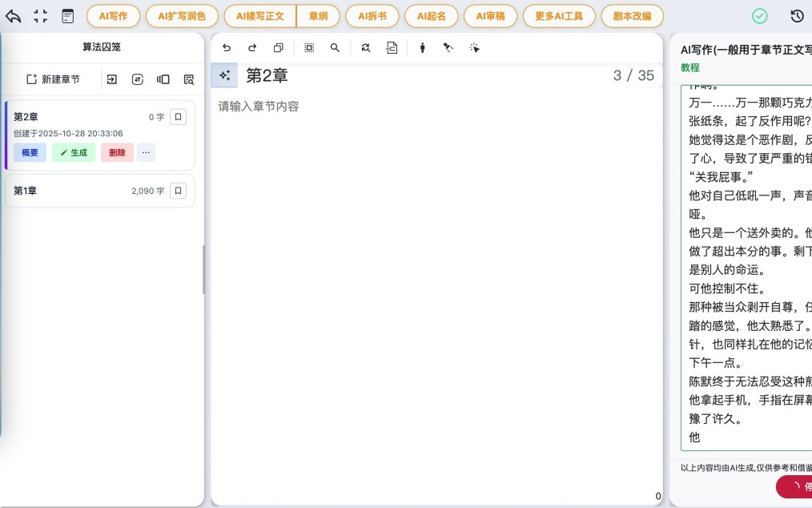Click the highlighter pen icon in editor toolbar
Screen dimensions: 812x508
point(448,48)
